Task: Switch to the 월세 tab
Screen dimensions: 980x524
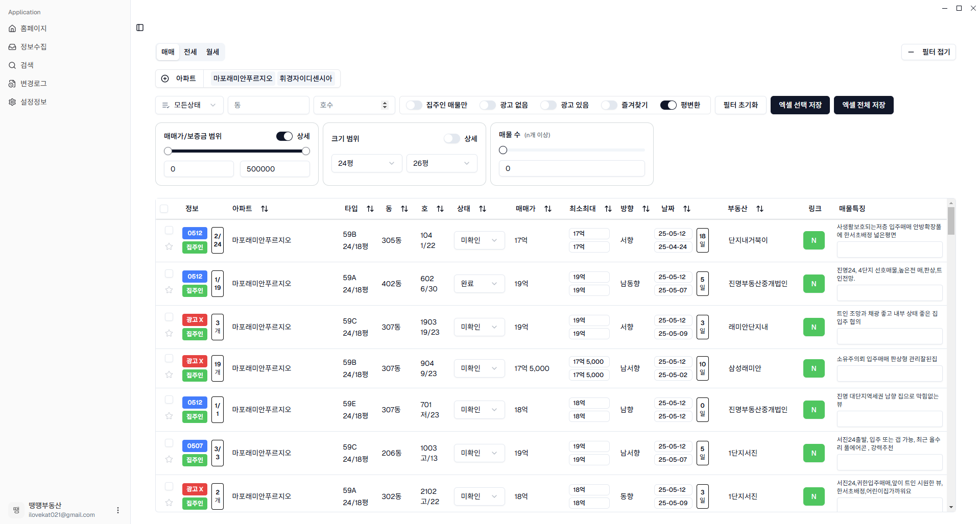Action: [x=213, y=52]
